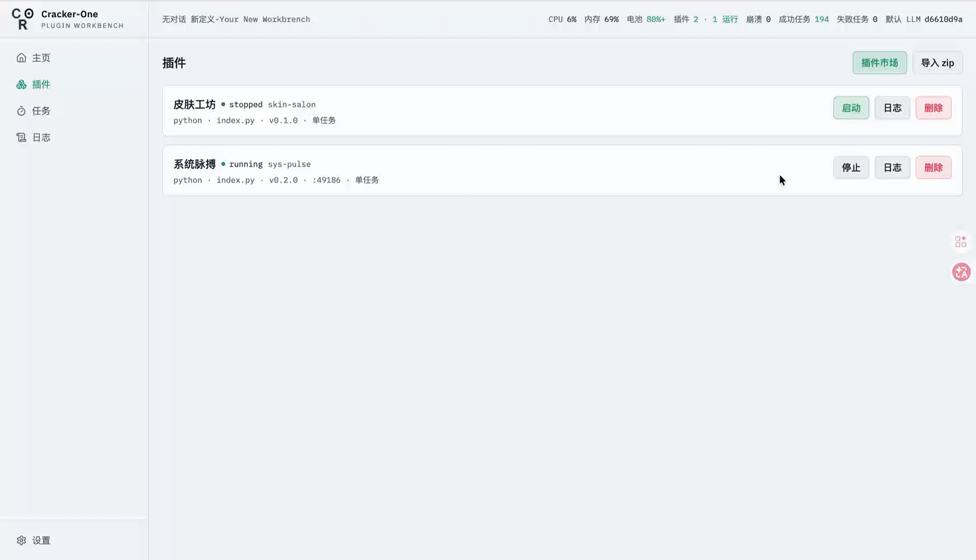Click the 崩溃 0 counter
The height and width of the screenshot is (560, 976).
click(x=758, y=19)
